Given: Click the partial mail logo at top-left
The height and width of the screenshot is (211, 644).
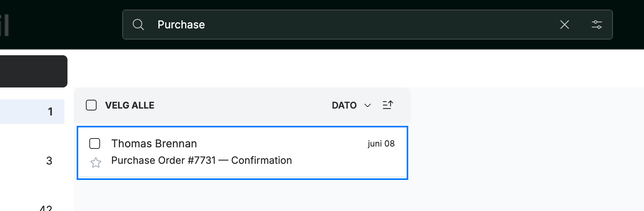Looking at the screenshot, I should click(x=4, y=25).
